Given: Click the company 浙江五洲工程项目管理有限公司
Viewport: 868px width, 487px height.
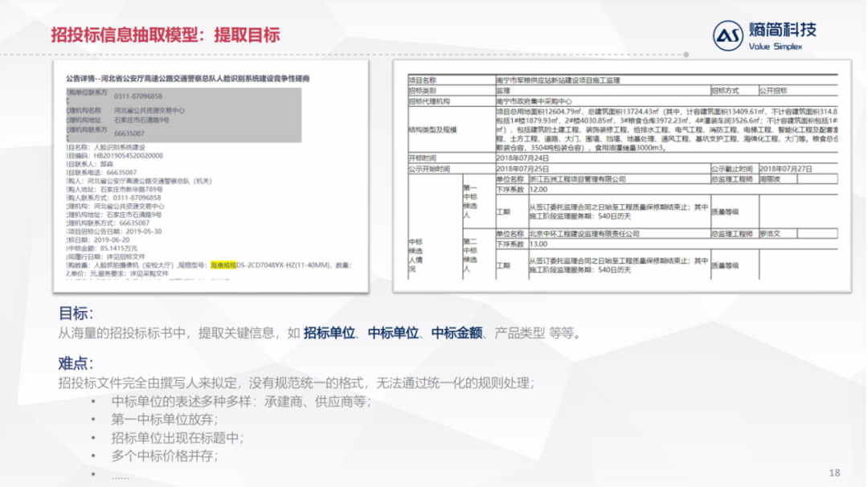Looking at the screenshot, I should tap(577, 179).
